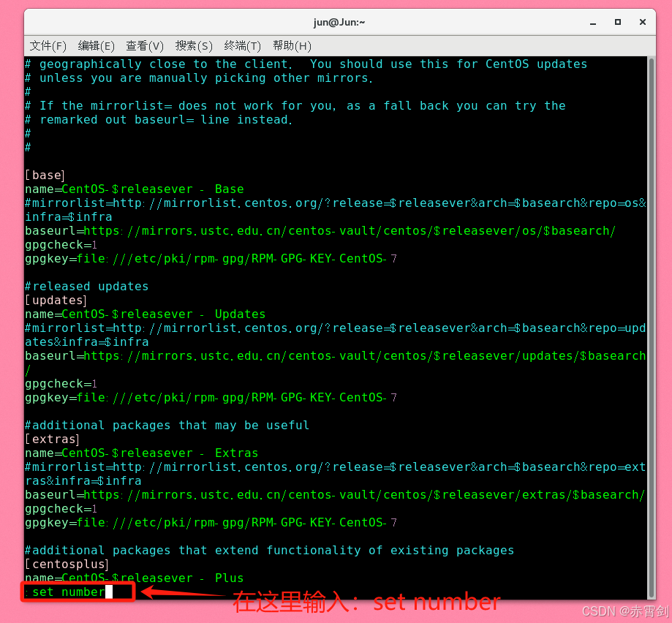Click the '# remarked out baseurl= line instead.' comment
This screenshot has width=672, height=623.
[x=159, y=119]
